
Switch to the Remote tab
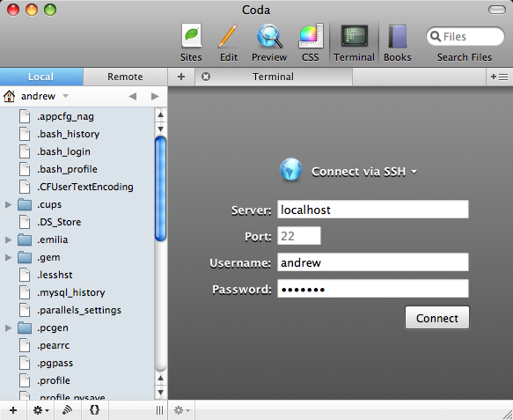(x=125, y=77)
